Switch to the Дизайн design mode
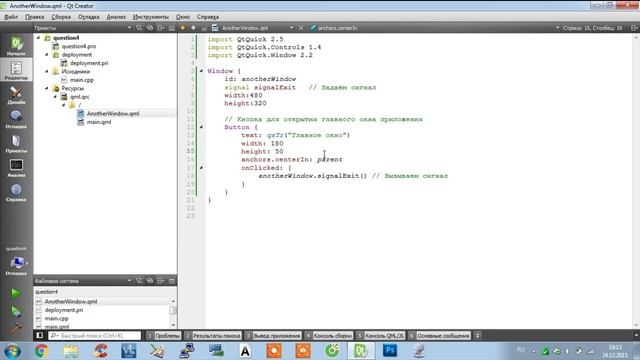Viewport: 640px width, 360px height. click(x=16, y=95)
